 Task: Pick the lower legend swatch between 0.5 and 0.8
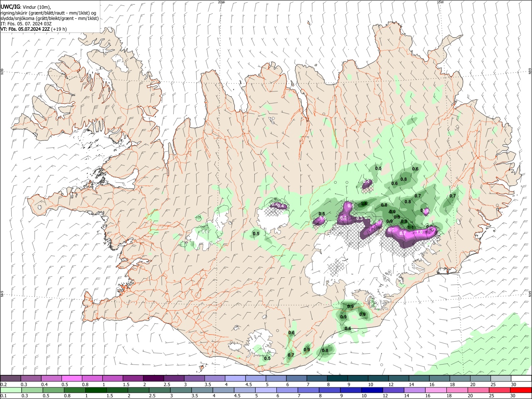53,390
